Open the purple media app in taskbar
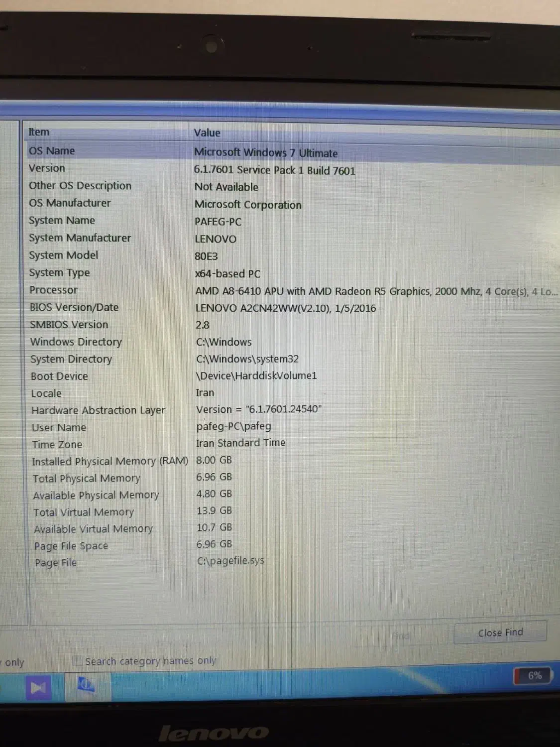The width and height of the screenshot is (560, 747). tap(38, 687)
